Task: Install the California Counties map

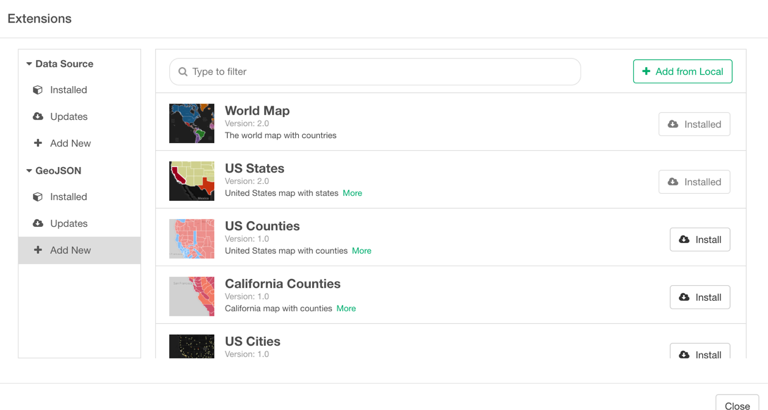Action: pos(699,297)
